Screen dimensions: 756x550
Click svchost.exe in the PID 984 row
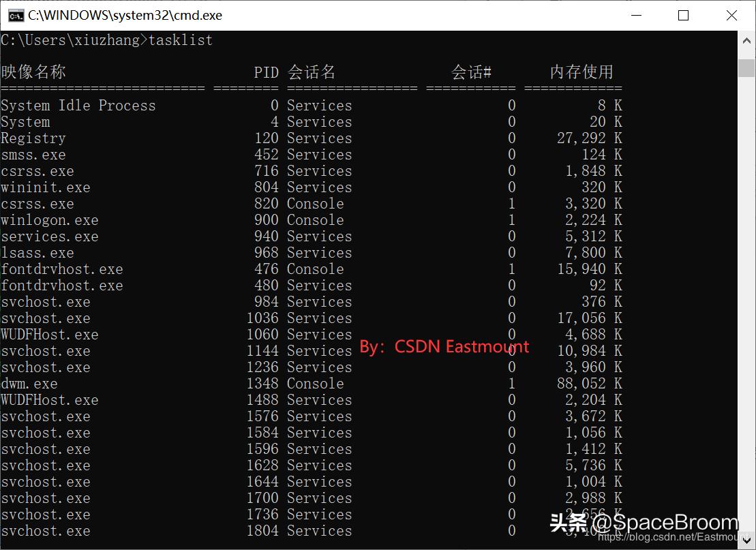pyautogui.click(x=45, y=302)
